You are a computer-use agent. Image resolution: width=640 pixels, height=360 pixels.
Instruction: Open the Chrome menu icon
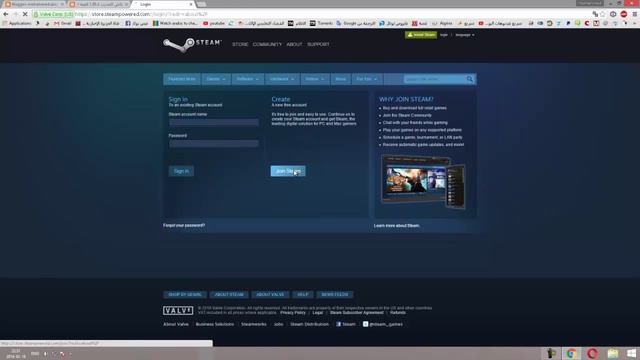pos(635,14)
